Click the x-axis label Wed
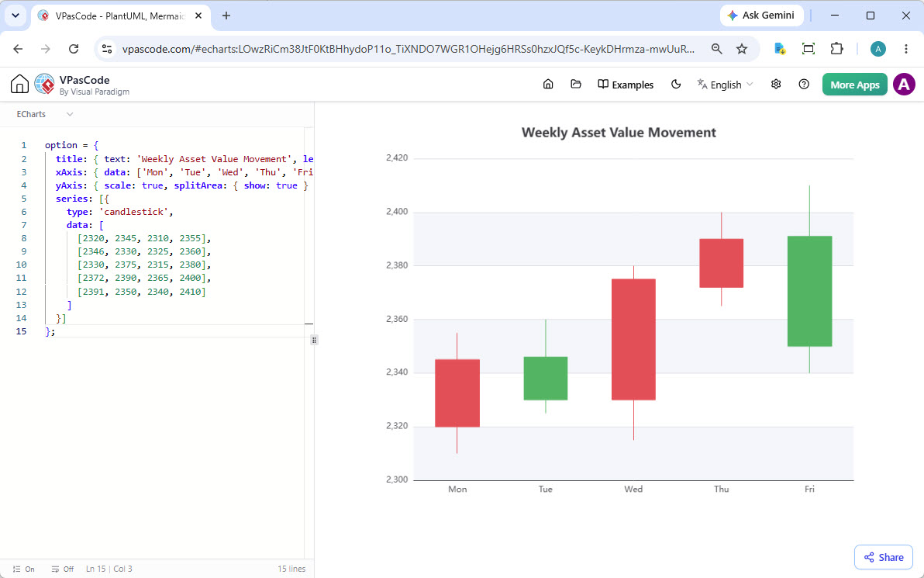This screenshot has width=924, height=578. [x=633, y=489]
